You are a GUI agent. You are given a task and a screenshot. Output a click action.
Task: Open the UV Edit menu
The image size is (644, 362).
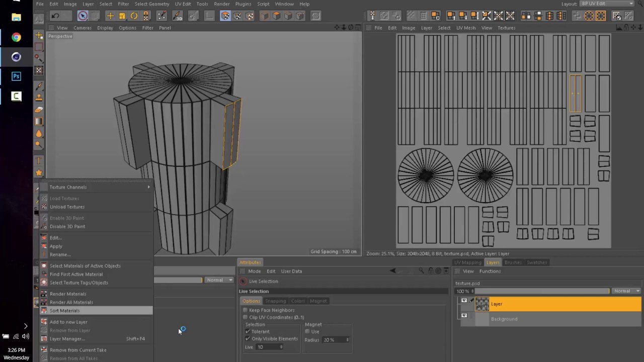tap(183, 4)
